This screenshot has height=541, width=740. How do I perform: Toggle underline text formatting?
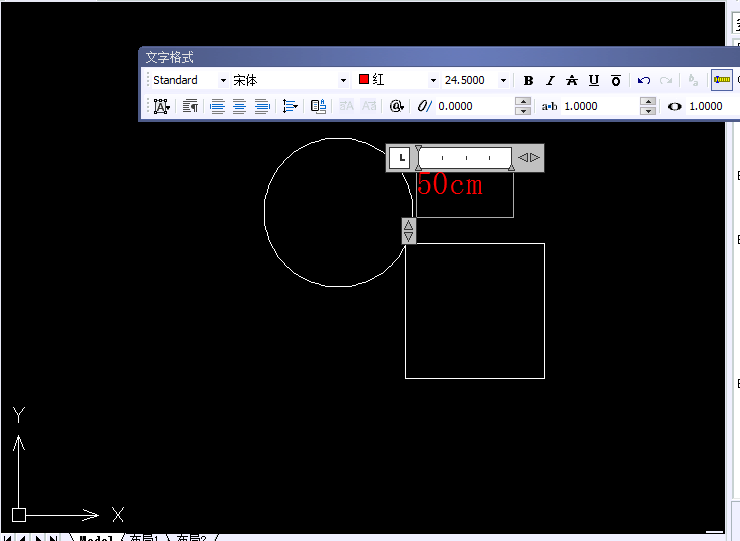(x=594, y=80)
